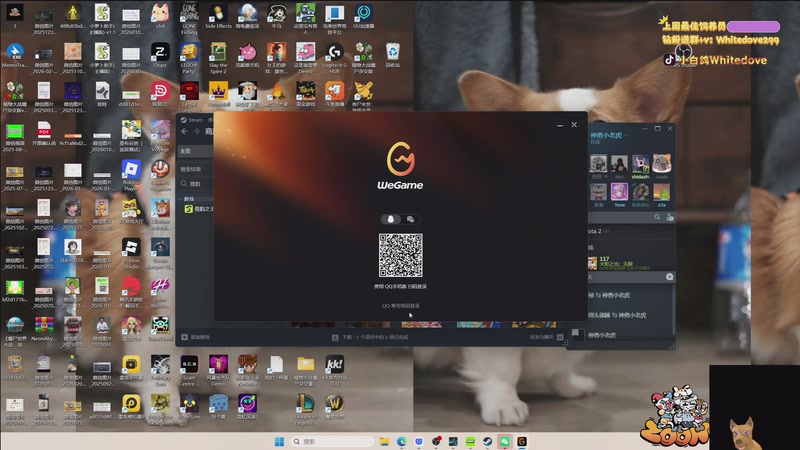Open Microsoft Edge from taskbar
The height and width of the screenshot is (450, 800).
(402, 441)
